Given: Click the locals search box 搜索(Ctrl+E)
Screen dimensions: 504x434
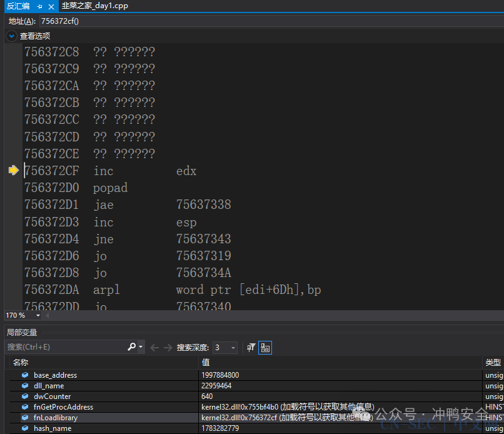Looking at the screenshot, I should coord(66,347).
